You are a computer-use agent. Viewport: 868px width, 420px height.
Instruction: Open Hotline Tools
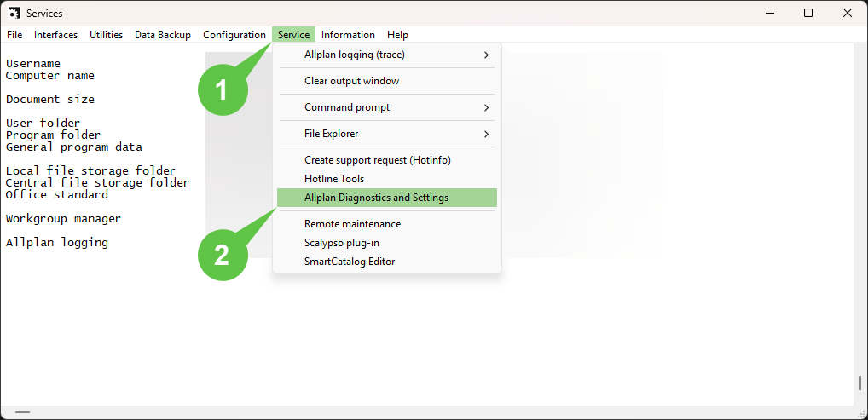point(387,179)
